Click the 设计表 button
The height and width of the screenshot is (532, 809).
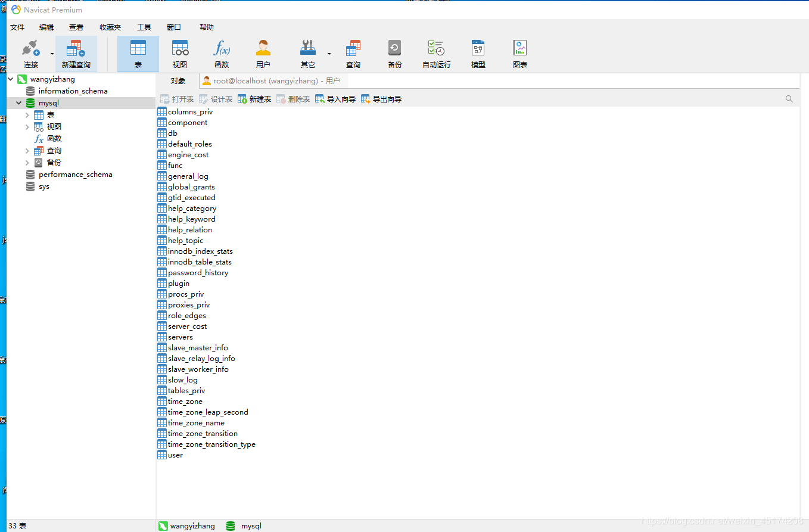click(x=216, y=99)
